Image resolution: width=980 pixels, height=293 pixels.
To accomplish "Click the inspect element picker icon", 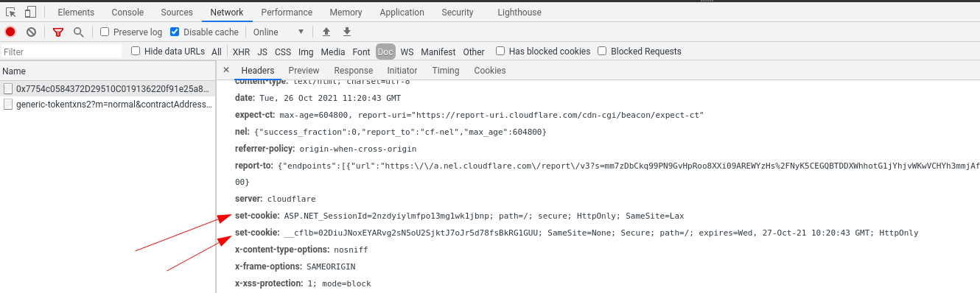I will (x=11, y=12).
